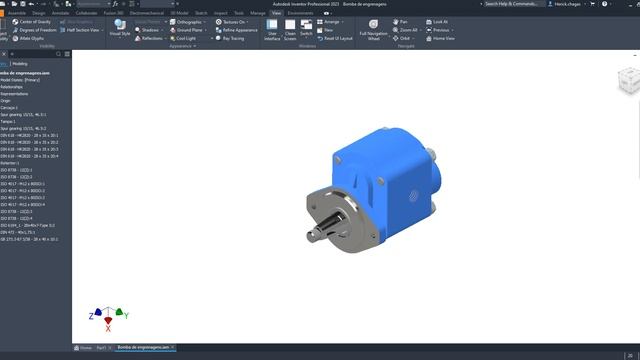This screenshot has width=640, height=360.
Task: Toggle the Reflections option
Action: (x=149, y=38)
